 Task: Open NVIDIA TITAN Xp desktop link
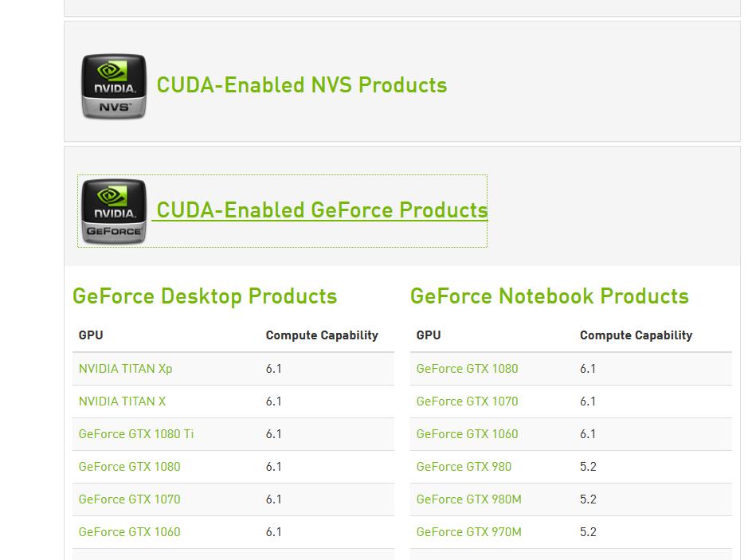point(125,369)
